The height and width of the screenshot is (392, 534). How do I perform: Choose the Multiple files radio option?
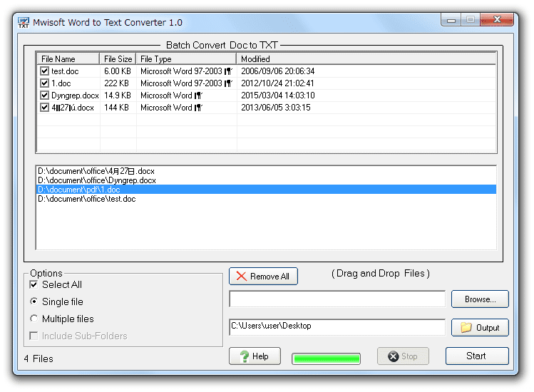tap(34, 319)
